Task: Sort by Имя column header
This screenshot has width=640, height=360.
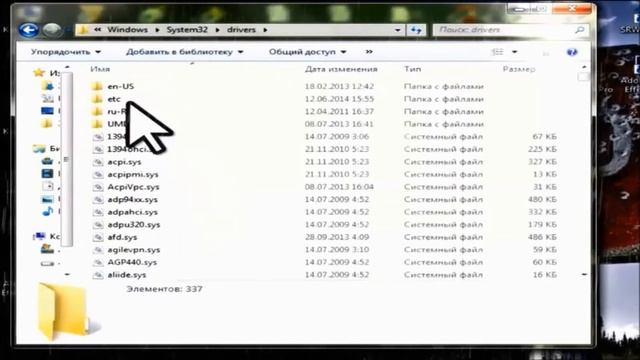Action: click(x=100, y=69)
